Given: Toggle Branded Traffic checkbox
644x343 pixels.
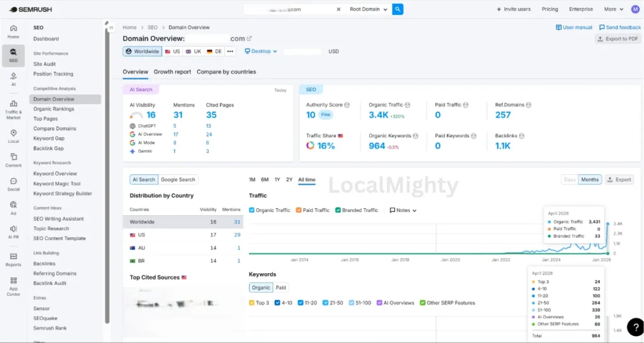Looking at the screenshot, I should (x=338, y=210).
